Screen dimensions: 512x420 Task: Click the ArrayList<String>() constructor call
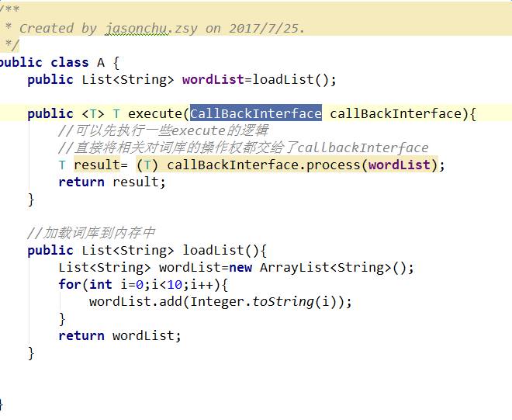[333, 267]
